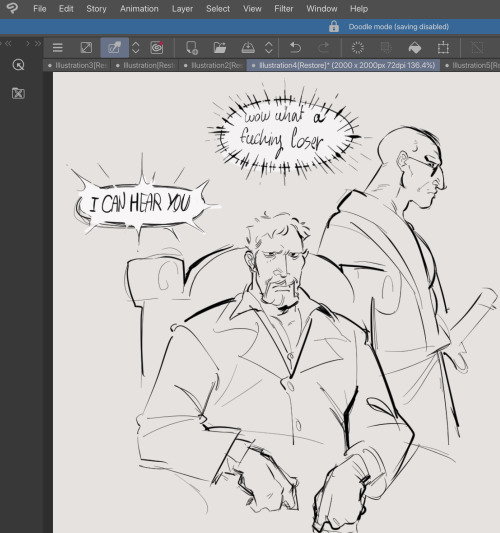The width and height of the screenshot is (500, 533).
Task: Toggle the lock icon for Doodle mode
Action: (x=334, y=27)
